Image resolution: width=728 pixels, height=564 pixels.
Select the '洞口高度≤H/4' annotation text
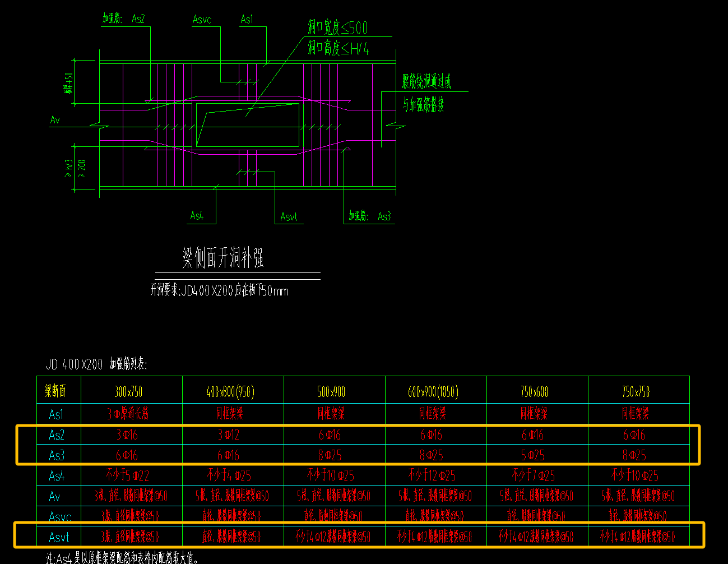(x=338, y=48)
